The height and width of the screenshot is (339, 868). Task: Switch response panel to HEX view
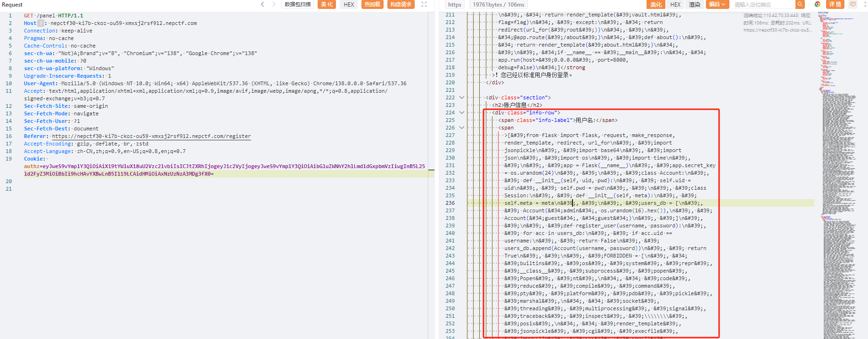pos(675,4)
